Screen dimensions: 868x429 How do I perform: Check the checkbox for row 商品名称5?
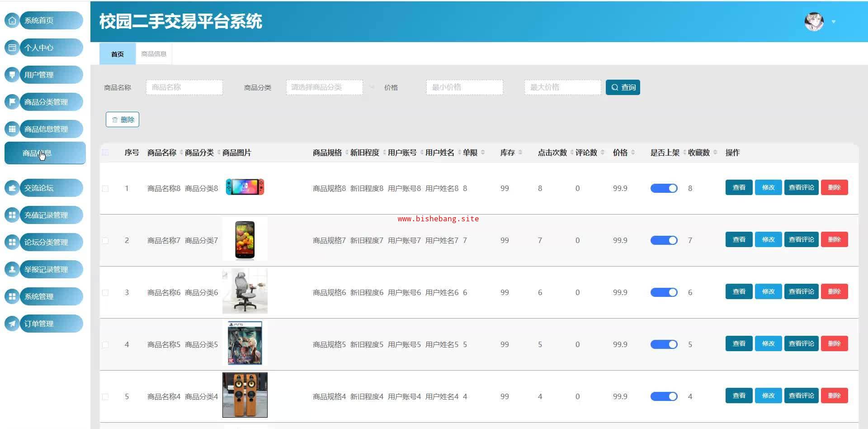click(x=105, y=344)
